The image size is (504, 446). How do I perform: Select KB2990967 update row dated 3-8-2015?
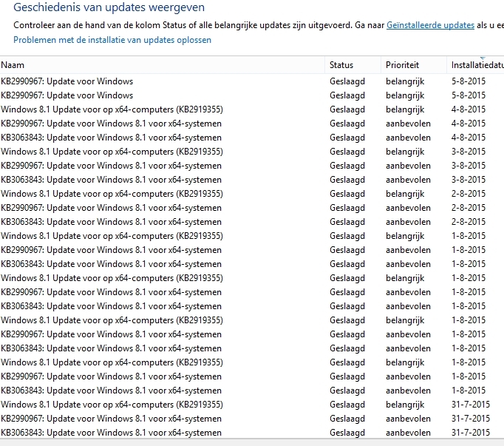pos(252,166)
